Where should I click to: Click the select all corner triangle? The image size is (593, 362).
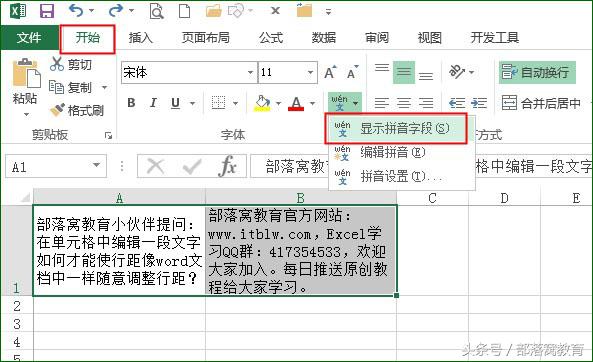[25, 197]
